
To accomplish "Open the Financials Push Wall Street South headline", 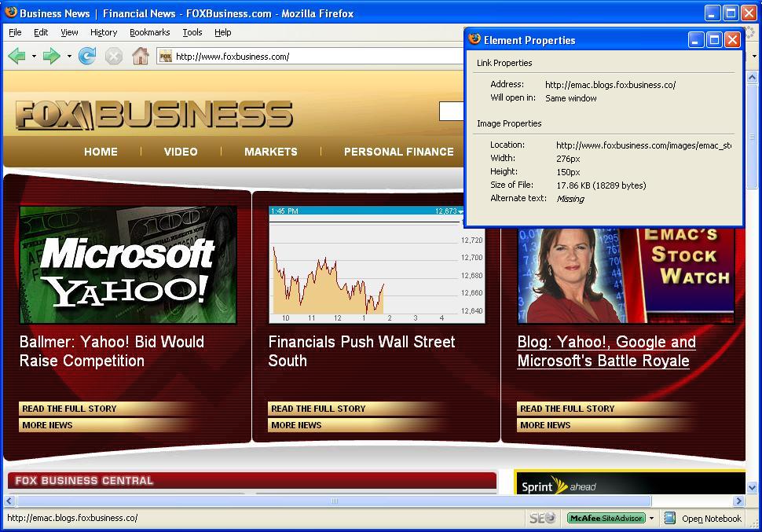I will pyautogui.click(x=361, y=351).
